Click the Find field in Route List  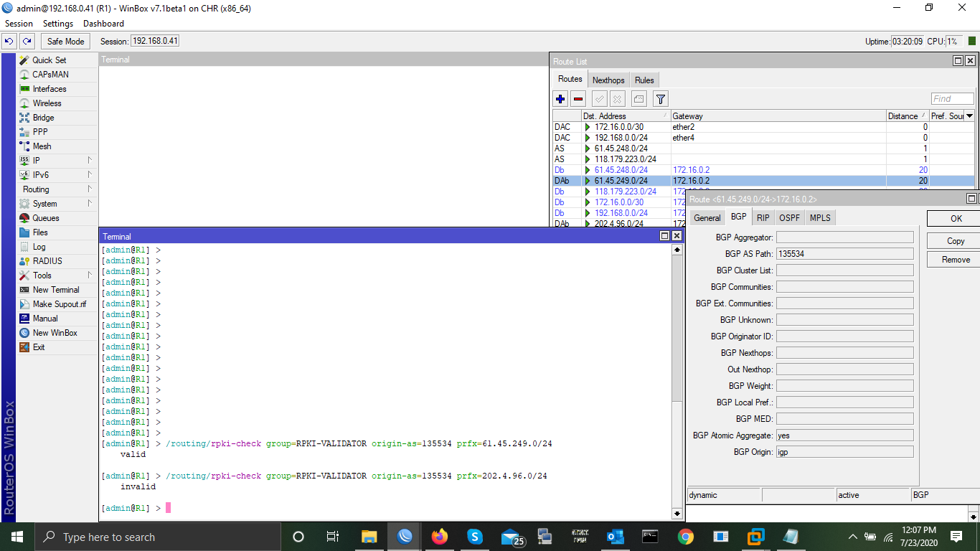click(953, 99)
